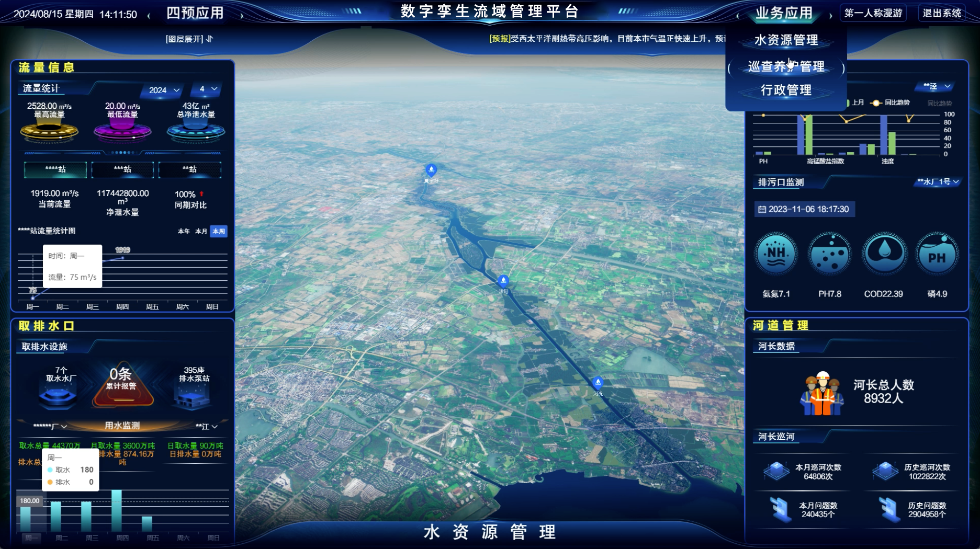Select the **站 station tab
The image size is (980, 549).
click(189, 169)
